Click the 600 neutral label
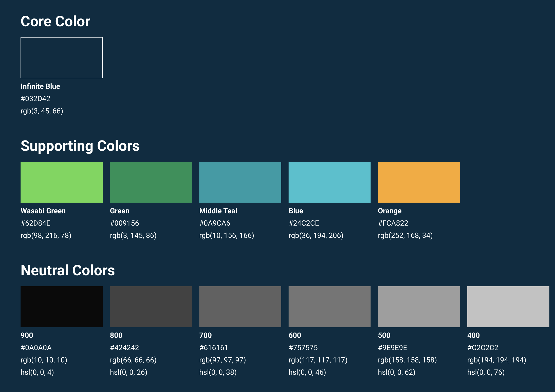Screen dimensions: 555x392 click(x=295, y=335)
